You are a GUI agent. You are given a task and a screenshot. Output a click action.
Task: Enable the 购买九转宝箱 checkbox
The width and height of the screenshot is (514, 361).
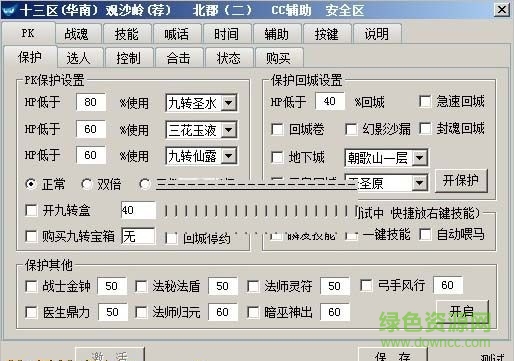coord(31,236)
